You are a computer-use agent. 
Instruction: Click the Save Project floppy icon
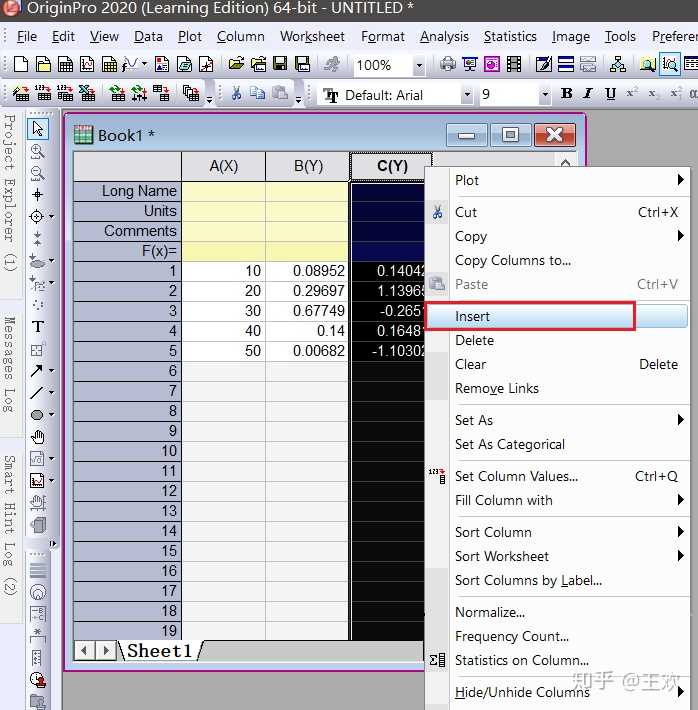click(x=280, y=64)
